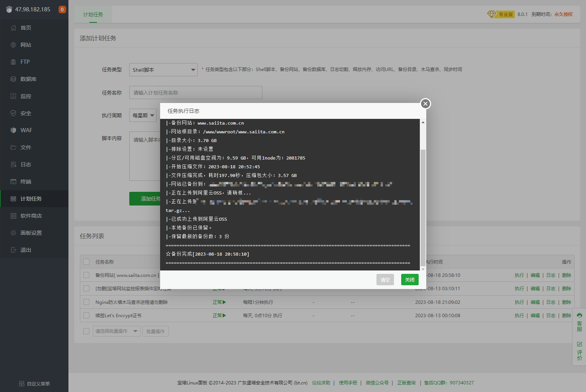Check the Nginx firewall task checkbox
The height and width of the screenshot is (392, 586).
point(86,302)
